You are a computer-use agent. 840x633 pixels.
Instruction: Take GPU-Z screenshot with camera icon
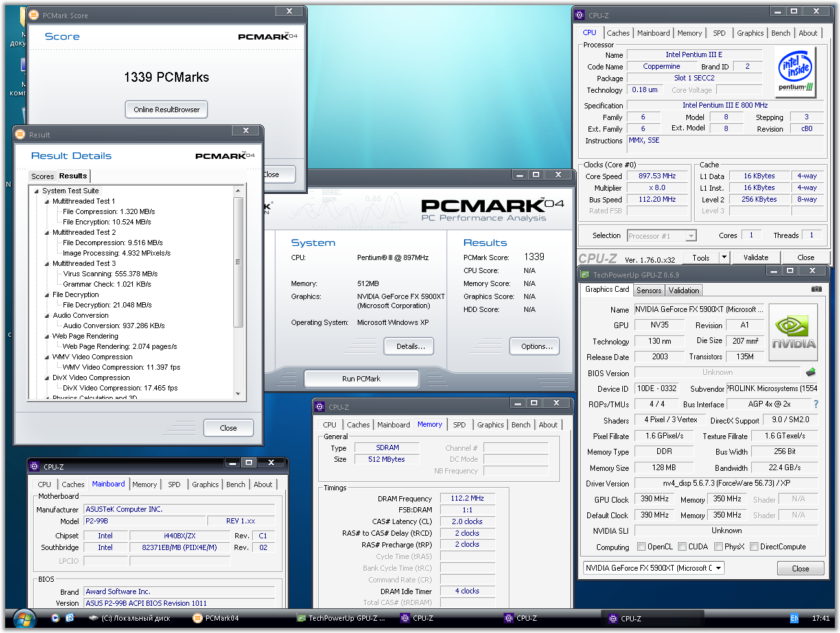[817, 289]
